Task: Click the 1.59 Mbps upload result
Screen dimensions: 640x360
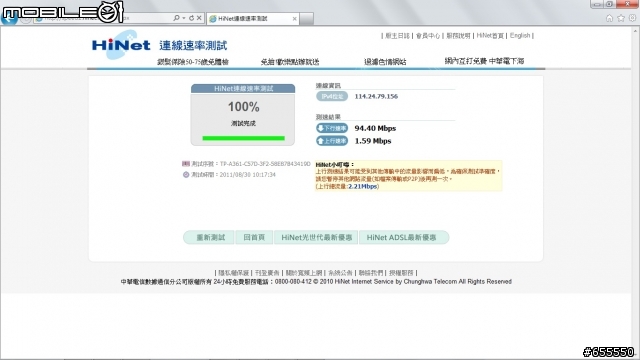Action: [x=373, y=141]
